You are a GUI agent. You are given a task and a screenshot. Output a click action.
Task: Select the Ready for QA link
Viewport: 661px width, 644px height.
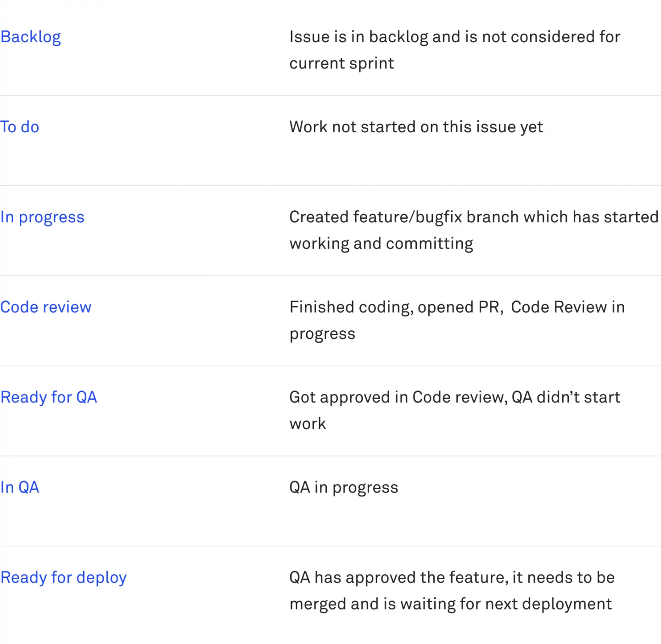49,397
